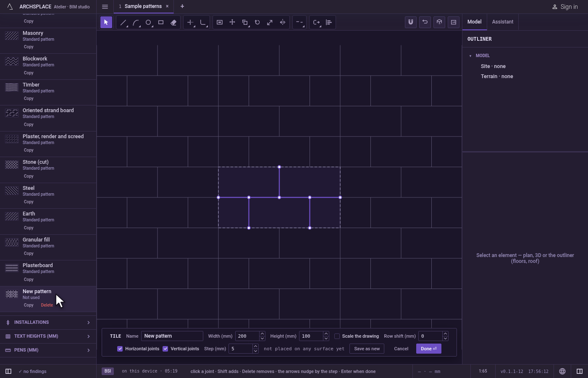Edit the tile Name field
Viewport: 588px width, 378px height.
click(x=172, y=336)
